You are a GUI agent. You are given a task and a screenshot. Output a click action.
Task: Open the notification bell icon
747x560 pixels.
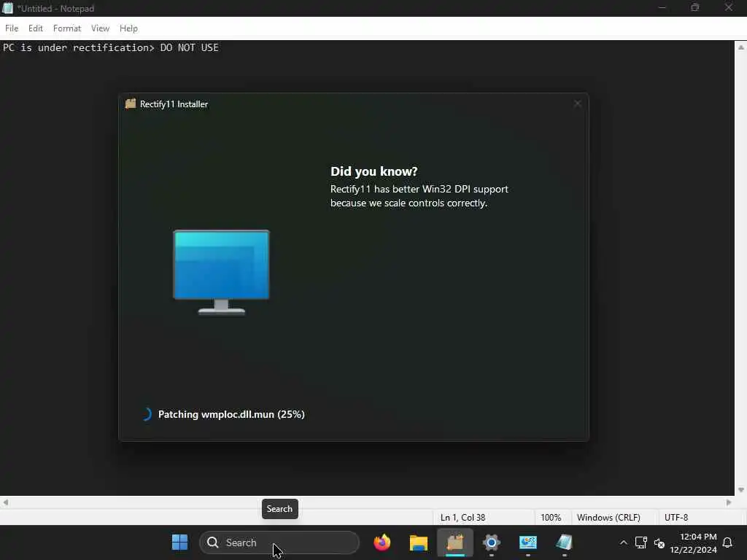(727, 542)
